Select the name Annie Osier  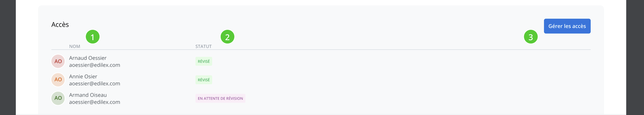click(83, 77)
